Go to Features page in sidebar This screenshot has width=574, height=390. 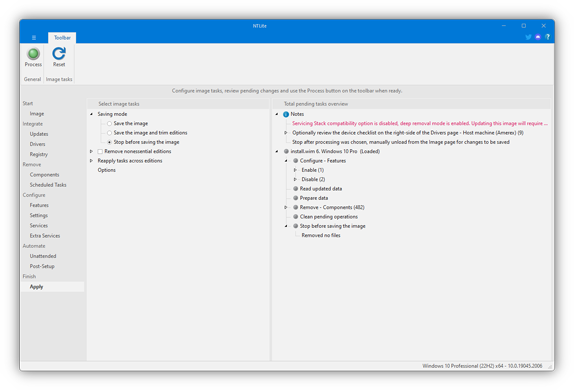39,205
